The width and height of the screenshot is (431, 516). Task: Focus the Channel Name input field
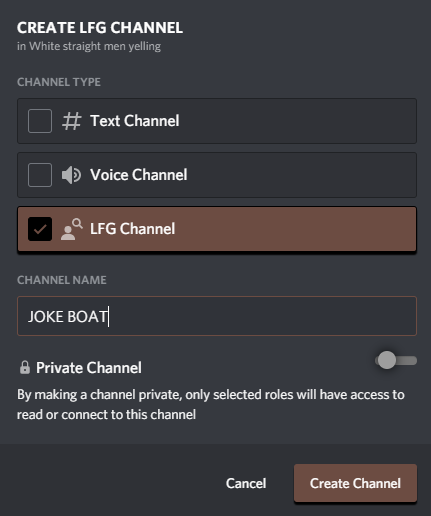217,316
